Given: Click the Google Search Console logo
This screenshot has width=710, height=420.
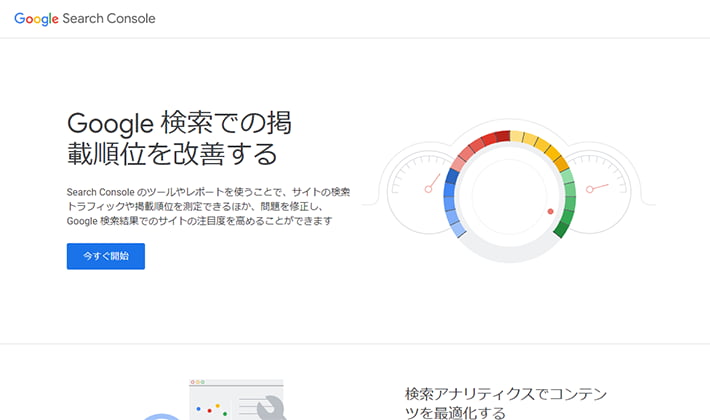Looking at the screenshot, I should 85,19.
